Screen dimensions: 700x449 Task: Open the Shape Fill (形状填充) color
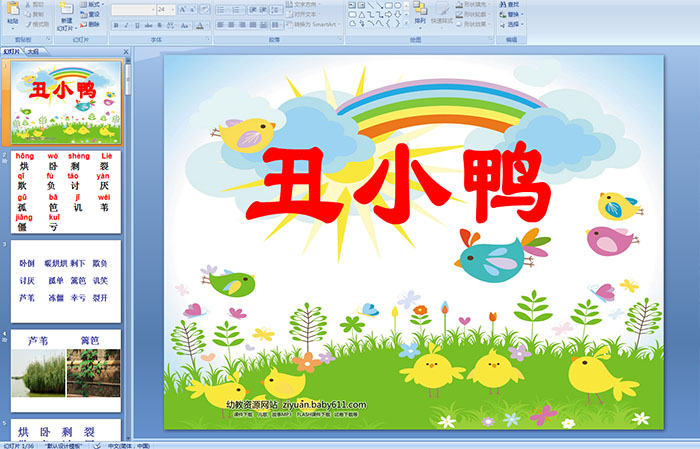click(x=474, y=4)
